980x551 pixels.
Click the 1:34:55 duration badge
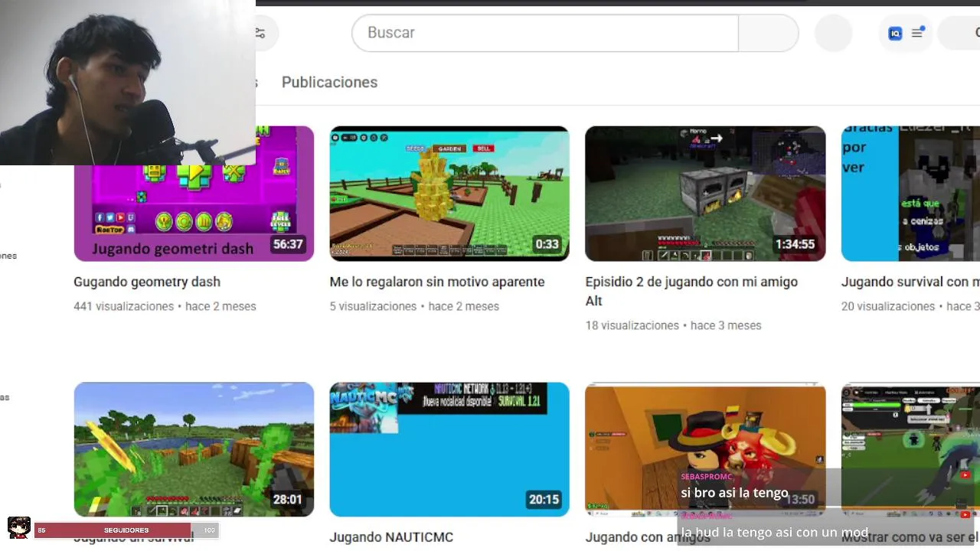pos(795,244)
